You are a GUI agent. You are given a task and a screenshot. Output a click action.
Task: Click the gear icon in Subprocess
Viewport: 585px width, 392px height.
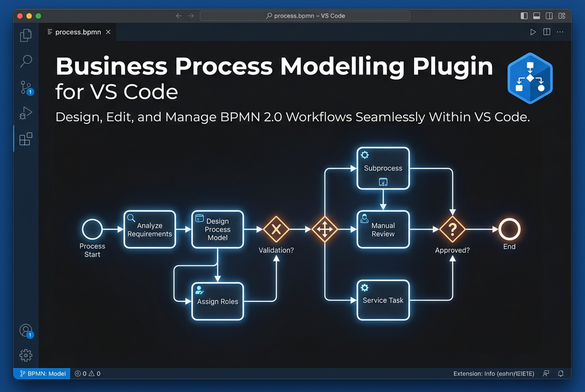pyautogui.click(x=364, y=155)
